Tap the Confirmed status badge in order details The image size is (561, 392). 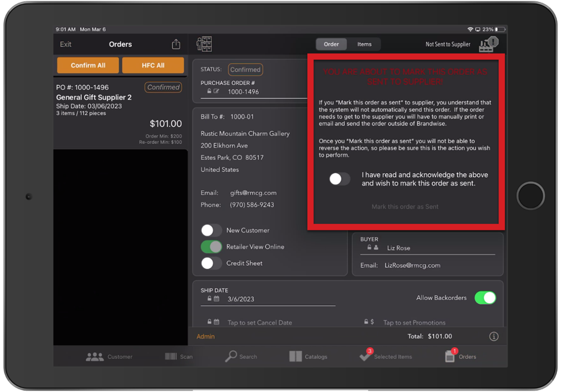(245, 70)
